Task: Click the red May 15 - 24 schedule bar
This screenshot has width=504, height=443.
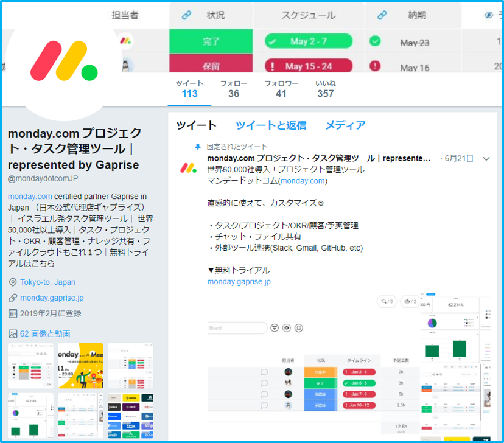Action: [309, 66]
